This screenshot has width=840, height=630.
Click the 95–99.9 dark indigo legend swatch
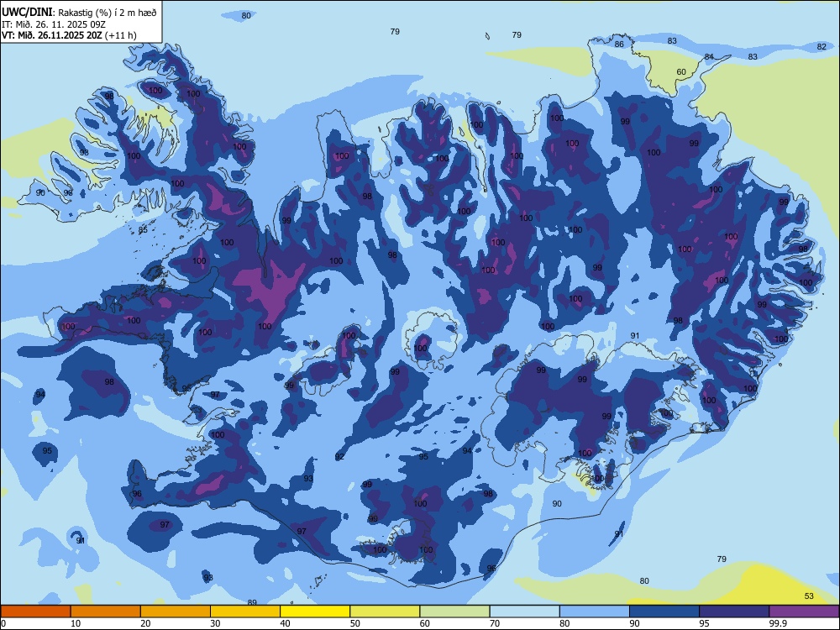pyautogui.click(x=734, y=612)
